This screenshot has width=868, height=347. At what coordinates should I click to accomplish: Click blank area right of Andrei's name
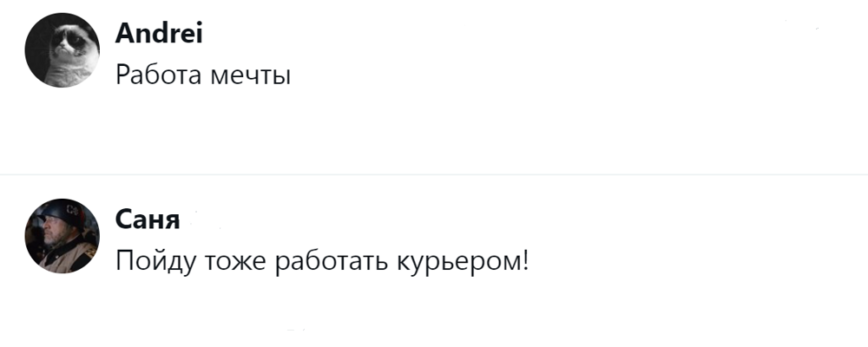click(x=498, y=34)
